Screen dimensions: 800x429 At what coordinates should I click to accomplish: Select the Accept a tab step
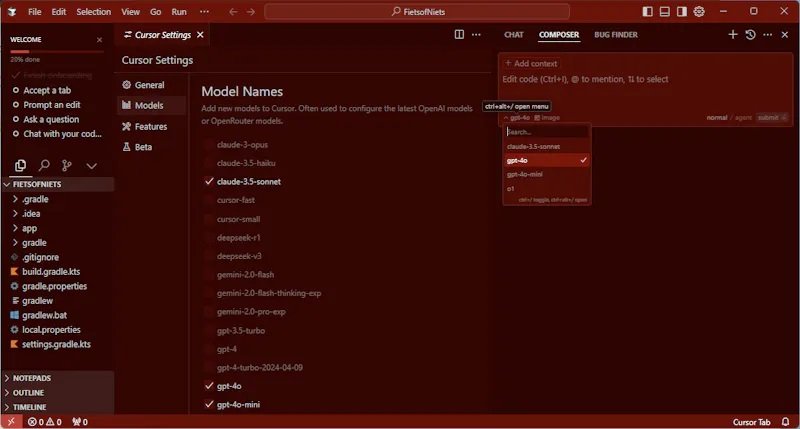point(47,90)
